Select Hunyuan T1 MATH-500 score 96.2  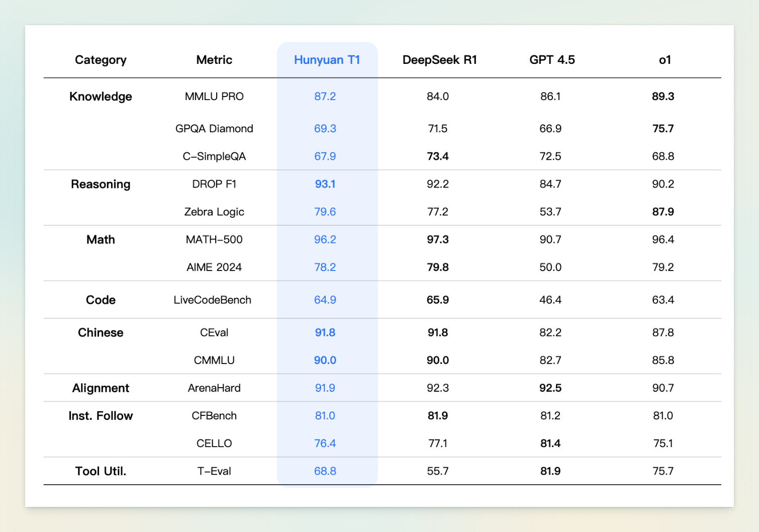pyautogui.click(x=325, y=239)
